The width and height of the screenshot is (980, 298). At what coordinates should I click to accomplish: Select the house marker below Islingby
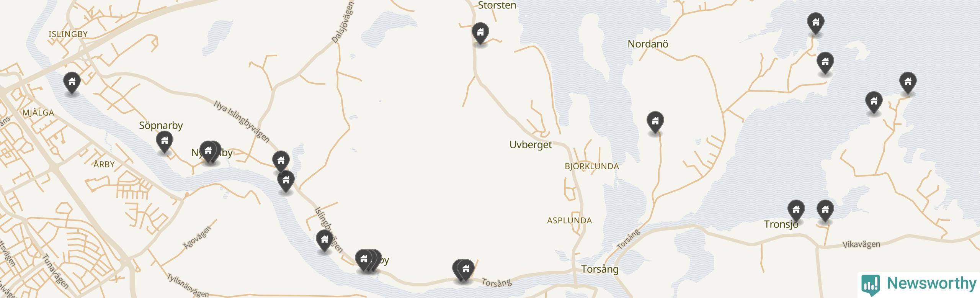pos(72,83)
